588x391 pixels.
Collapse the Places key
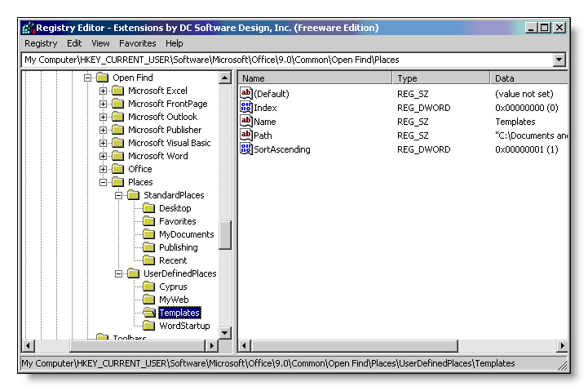click(103, 182)
